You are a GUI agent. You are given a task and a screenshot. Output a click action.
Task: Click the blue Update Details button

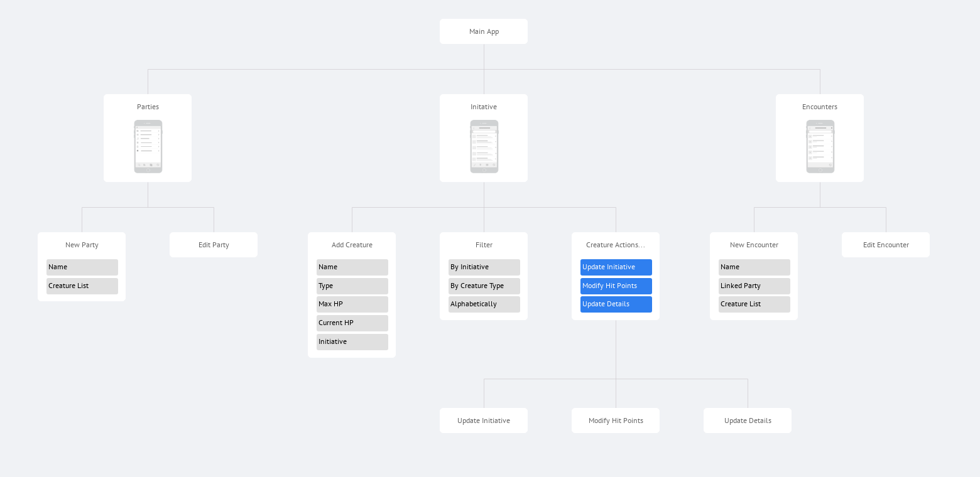tap(616, 304)
